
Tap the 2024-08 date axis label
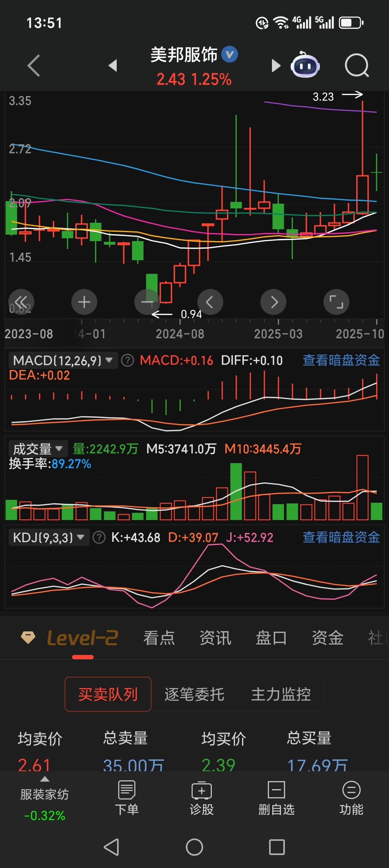point(180,334)
